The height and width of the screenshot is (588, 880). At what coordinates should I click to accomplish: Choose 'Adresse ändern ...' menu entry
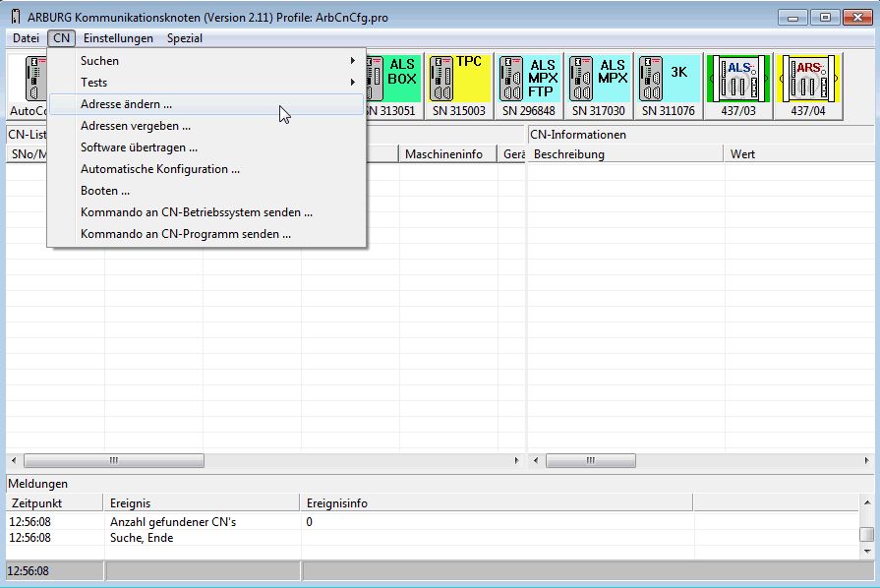(x=126, y=104)
